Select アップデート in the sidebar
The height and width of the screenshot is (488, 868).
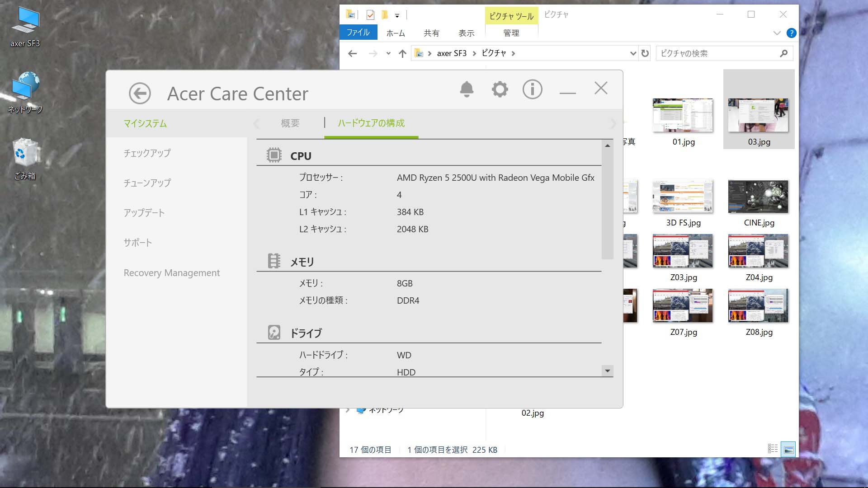pyautogui.click(x=144, y=213)
